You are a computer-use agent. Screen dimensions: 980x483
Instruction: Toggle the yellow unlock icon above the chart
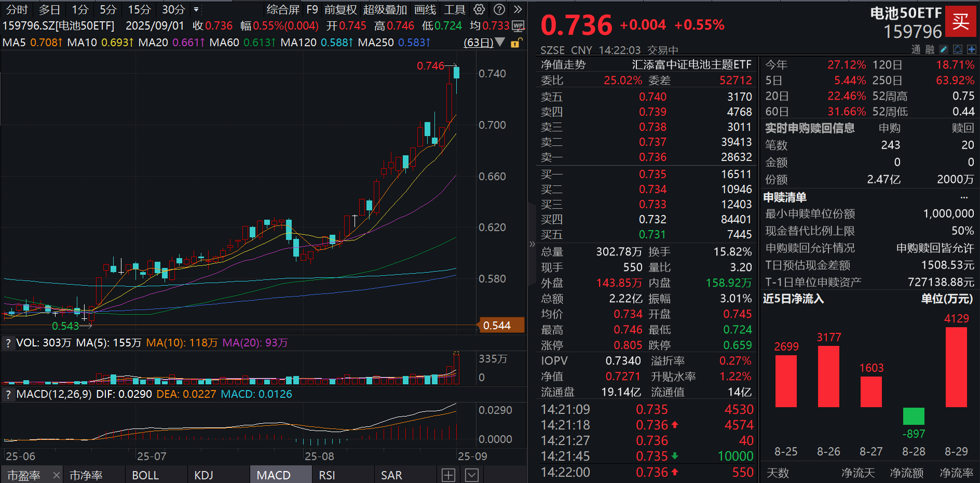tap(515, 43)
